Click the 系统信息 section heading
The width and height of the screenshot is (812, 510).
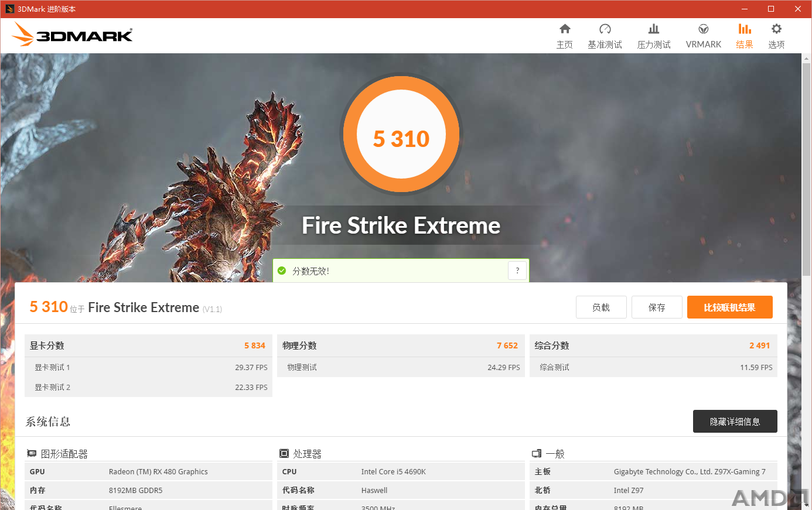coord(48,422)
